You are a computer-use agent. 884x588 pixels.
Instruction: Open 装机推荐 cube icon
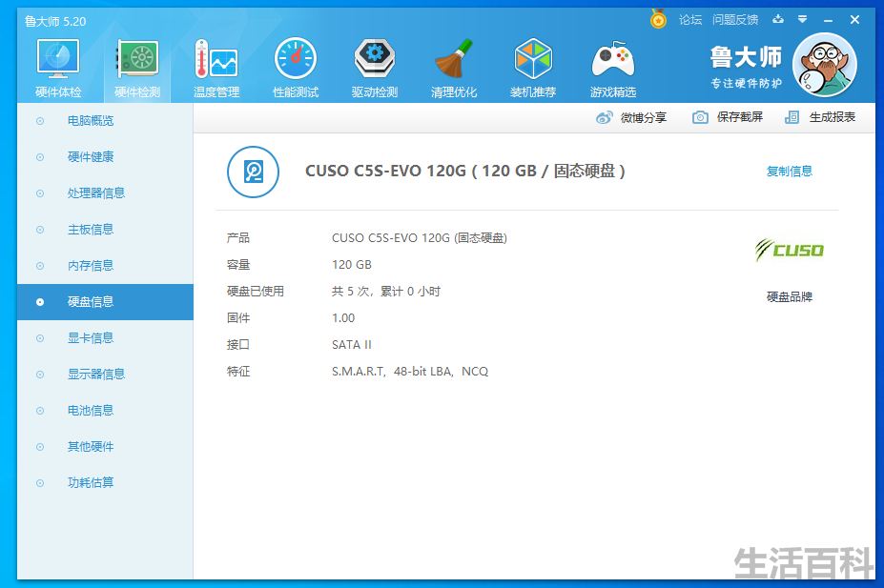point(533,57)
